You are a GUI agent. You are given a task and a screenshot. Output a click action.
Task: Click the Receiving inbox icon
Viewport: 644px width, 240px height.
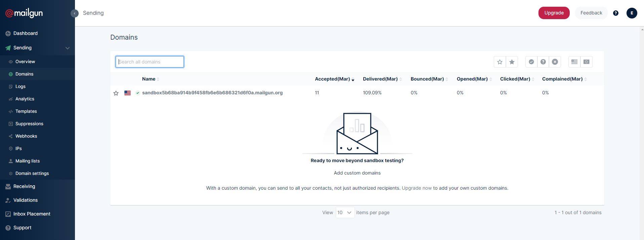point(8,187)
